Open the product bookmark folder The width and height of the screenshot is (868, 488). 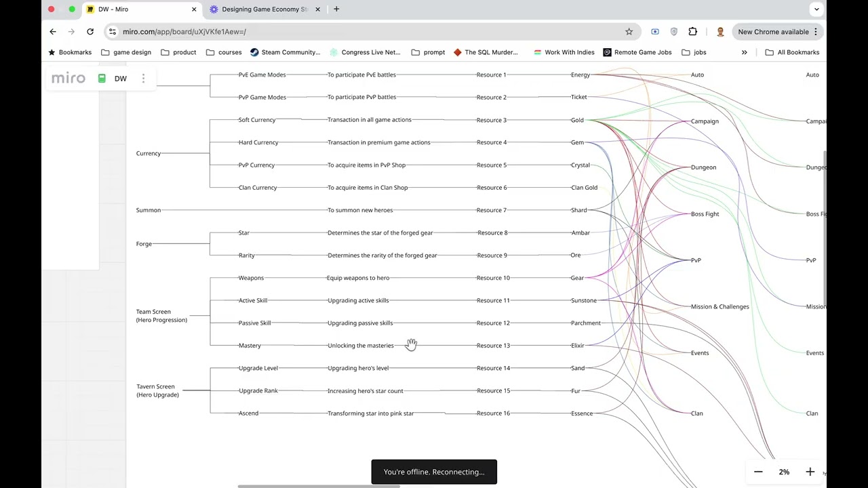[x=178, y=52]
